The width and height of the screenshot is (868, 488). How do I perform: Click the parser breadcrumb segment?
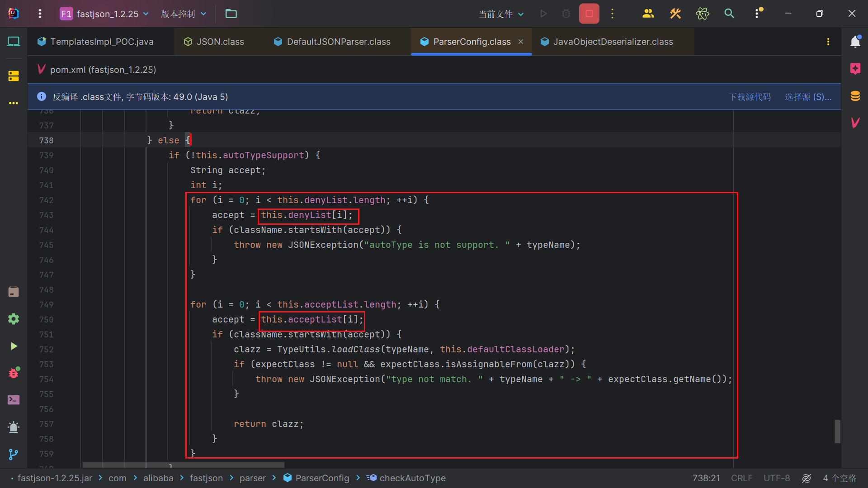(252, 478)
